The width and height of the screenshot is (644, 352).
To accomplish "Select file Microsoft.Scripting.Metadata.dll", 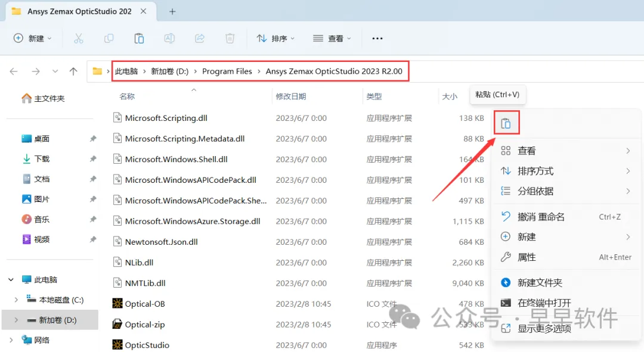I will click(185, 139).
